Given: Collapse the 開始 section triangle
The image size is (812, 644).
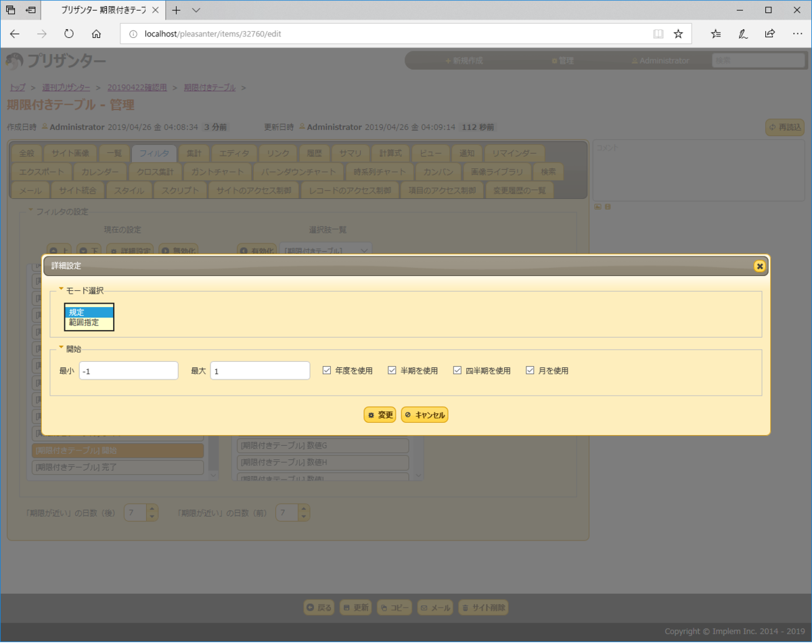Looking at the screenshot, I should point(62,348).
